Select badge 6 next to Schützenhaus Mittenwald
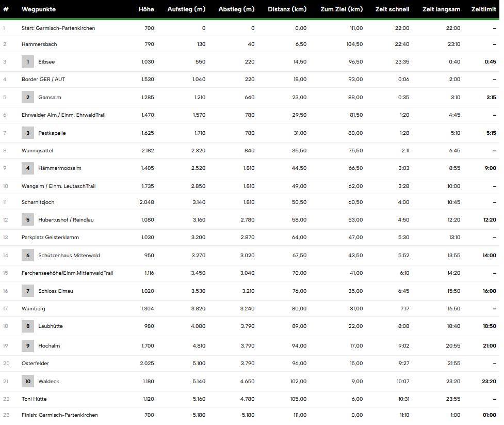 (28, 256)
